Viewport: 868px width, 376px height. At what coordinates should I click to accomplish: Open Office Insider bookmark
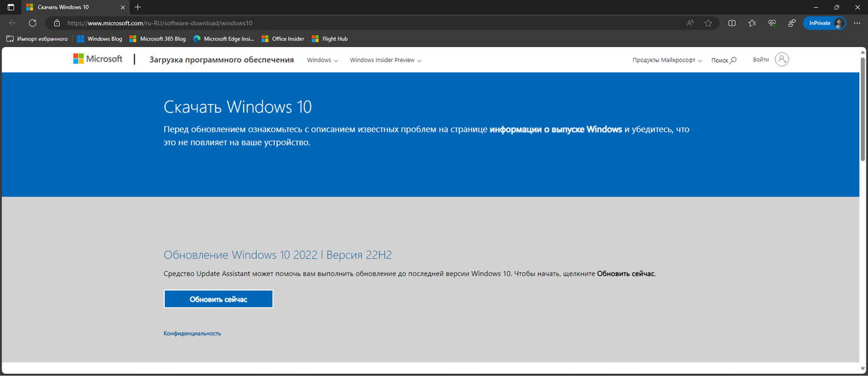point(283,39)
